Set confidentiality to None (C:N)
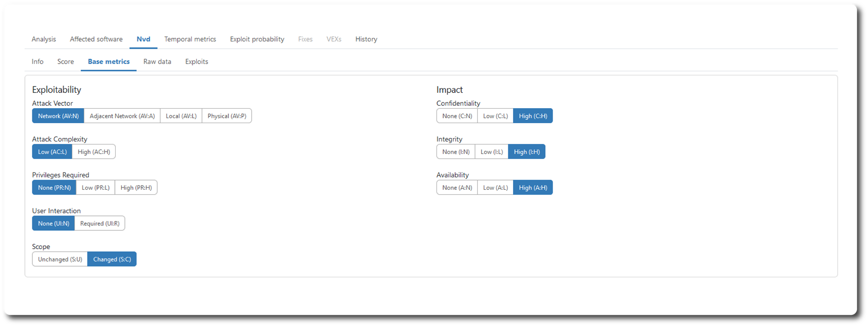This screenshot has height=326, width=868. click(x=457, y=116)
